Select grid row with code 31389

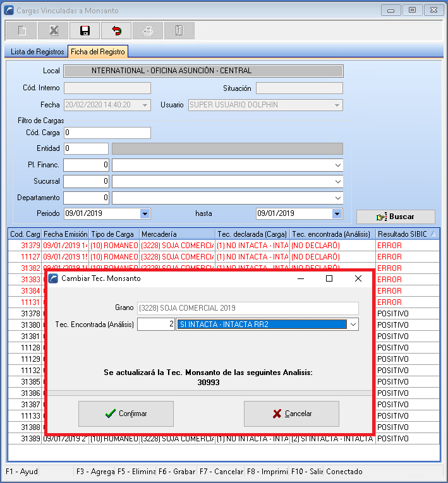[x=224, y=439]
